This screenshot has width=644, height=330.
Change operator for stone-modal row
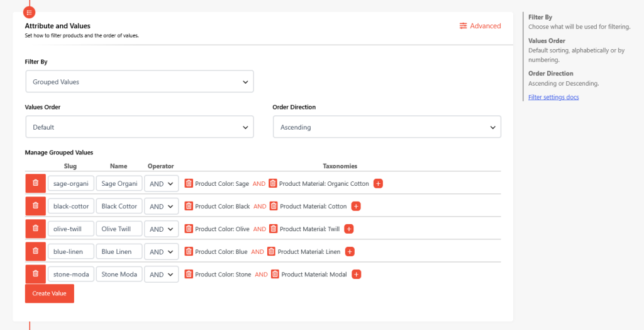pos(162,274)
